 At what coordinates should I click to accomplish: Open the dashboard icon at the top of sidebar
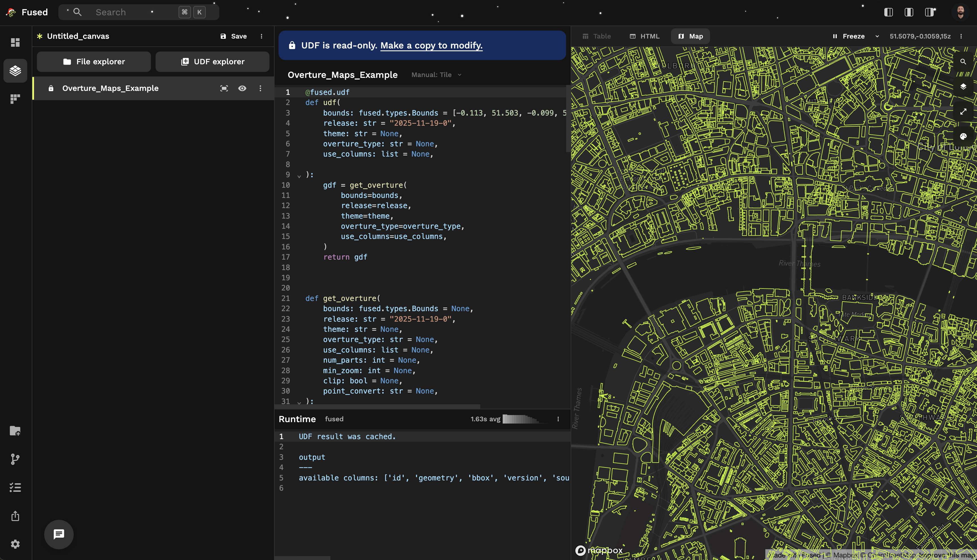coord(15,42)
